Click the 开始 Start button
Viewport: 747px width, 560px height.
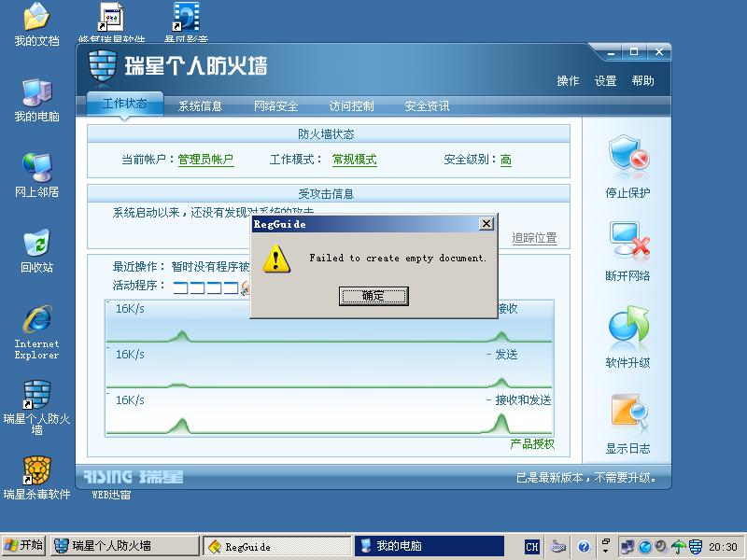23,546
